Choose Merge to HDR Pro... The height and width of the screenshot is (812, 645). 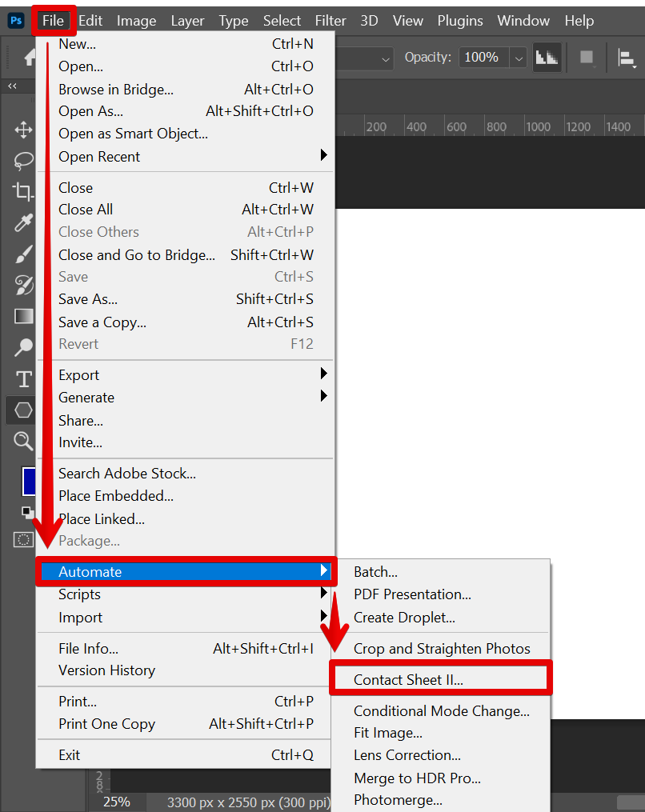[x=441, y=778]
